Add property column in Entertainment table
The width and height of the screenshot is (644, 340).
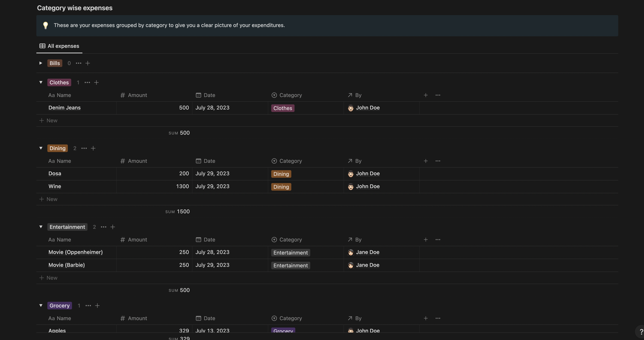pyautogui.click(x=425, y=240)
